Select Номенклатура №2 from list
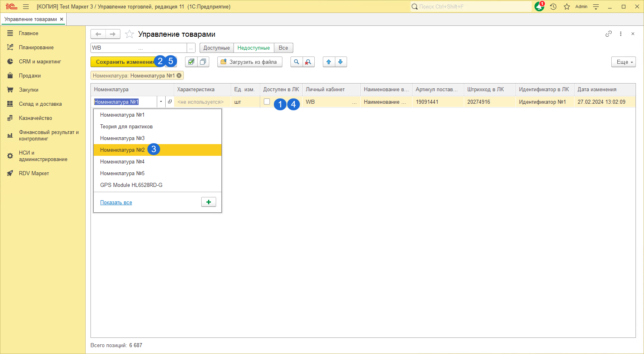The image size is (644, 354). click(122, 150)
